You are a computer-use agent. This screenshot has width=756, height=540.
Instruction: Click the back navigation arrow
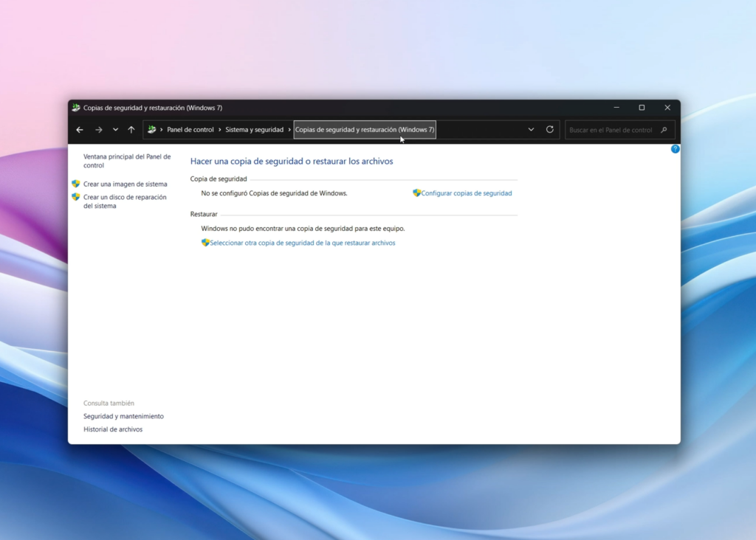[x=80, y=130]
